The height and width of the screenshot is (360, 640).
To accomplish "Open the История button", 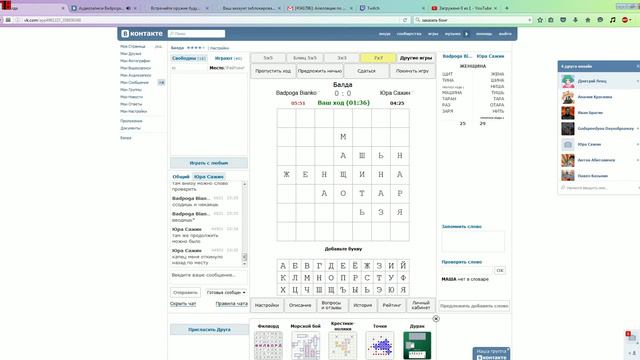I will click(x=363, y=305).
